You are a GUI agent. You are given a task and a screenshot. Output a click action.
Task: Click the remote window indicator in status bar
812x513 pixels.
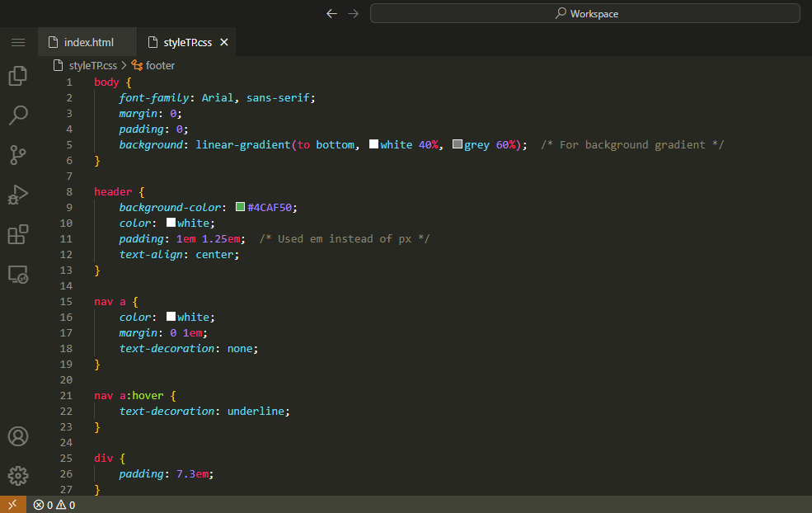tap(13, 505)
